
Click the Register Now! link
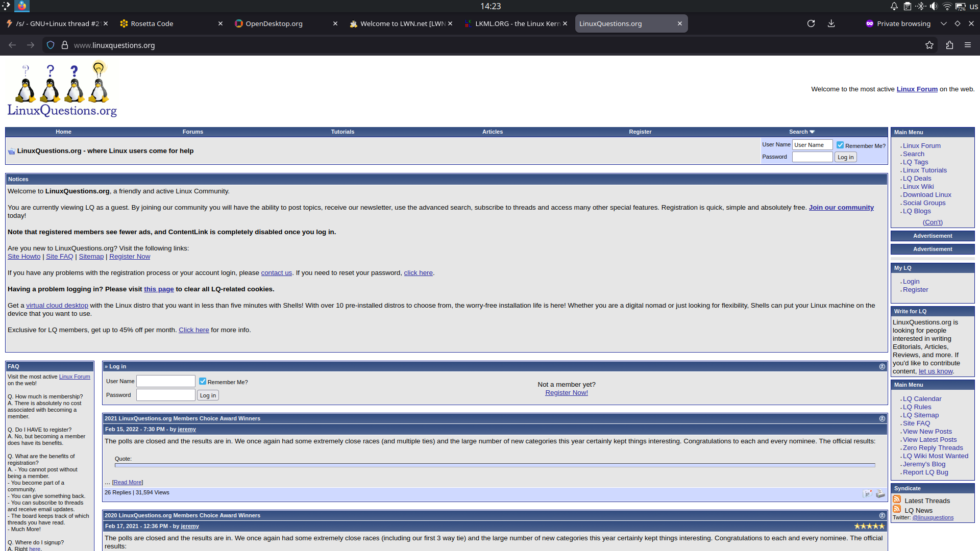point(566,393)
